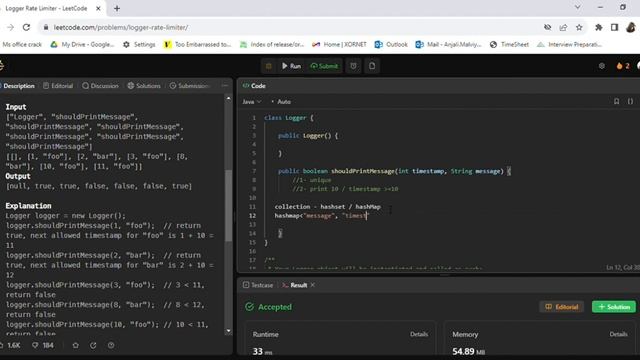The height and width of the screenshot is (360, 640).
Task: Open the Index of release bookmark
Action: coord(272,44)
